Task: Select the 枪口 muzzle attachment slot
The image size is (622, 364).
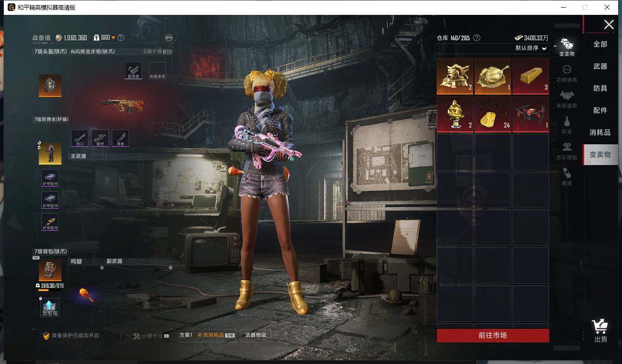Action: click(79, 138)
